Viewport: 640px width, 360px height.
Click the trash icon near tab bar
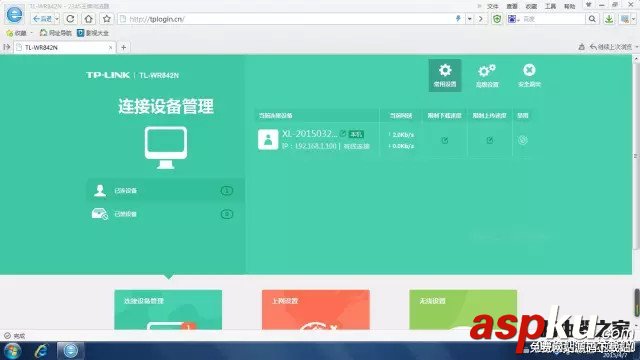(x=582, y=47)
